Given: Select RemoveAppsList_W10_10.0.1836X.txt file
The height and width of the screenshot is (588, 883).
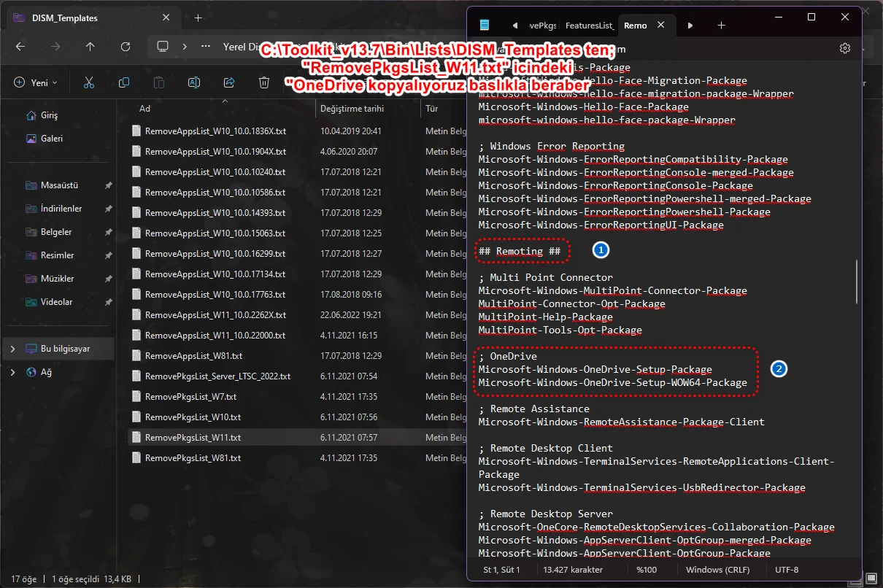Looking at the screenshot, I should coord(215,131).
